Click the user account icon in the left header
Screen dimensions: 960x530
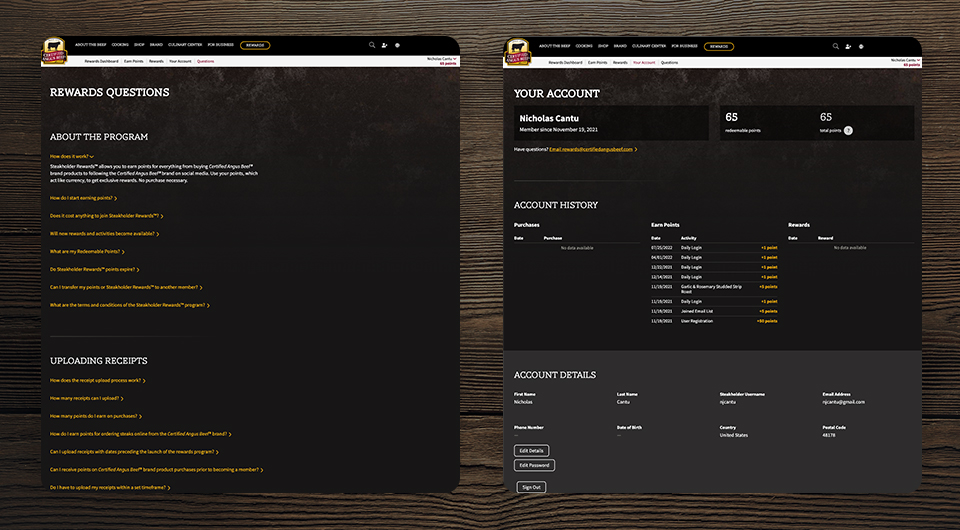pos(385,46)
